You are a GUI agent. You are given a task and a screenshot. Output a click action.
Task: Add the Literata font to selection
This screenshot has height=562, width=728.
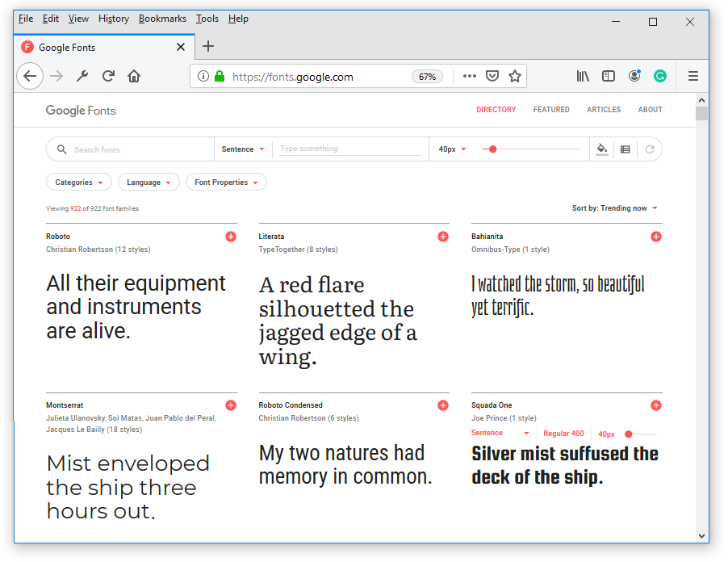click(443, 237)
